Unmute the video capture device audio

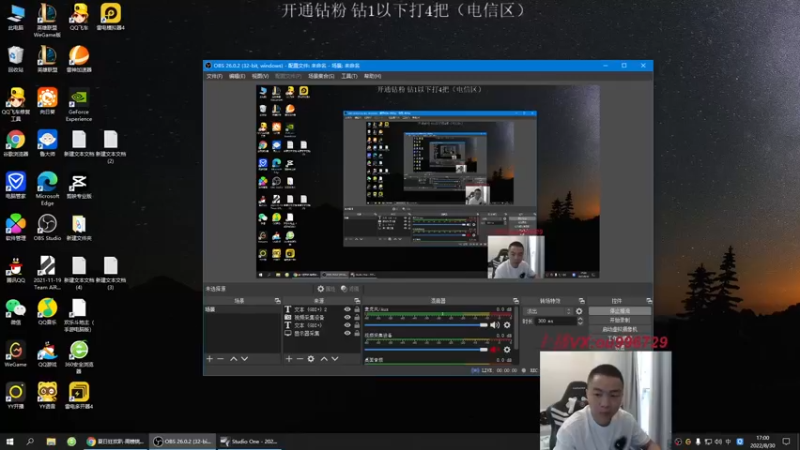494,349
